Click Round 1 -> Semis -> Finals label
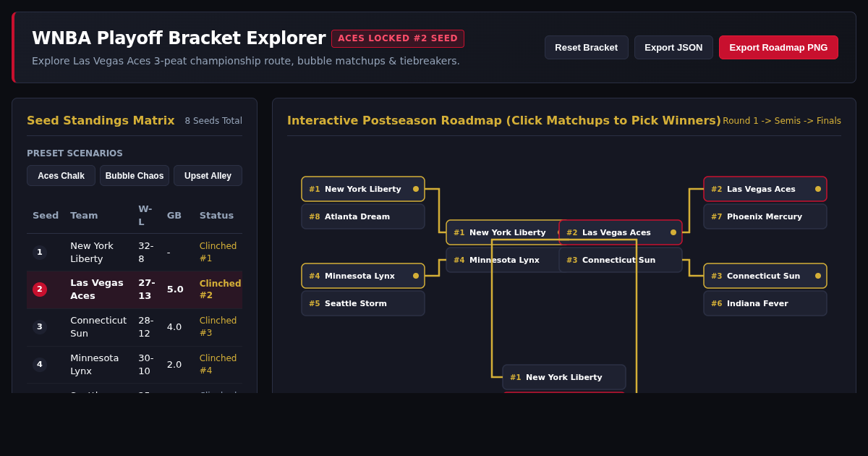Viewport: 868px width, 456px height. tap(782, 121)
